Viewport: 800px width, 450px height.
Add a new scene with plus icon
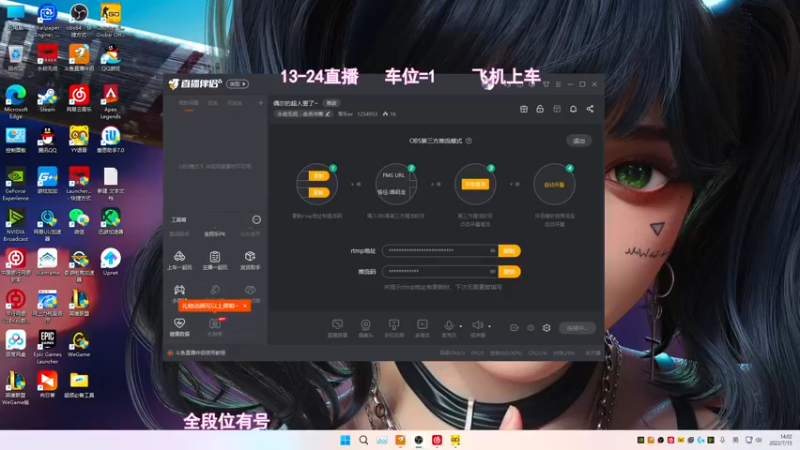pos(260,103)
